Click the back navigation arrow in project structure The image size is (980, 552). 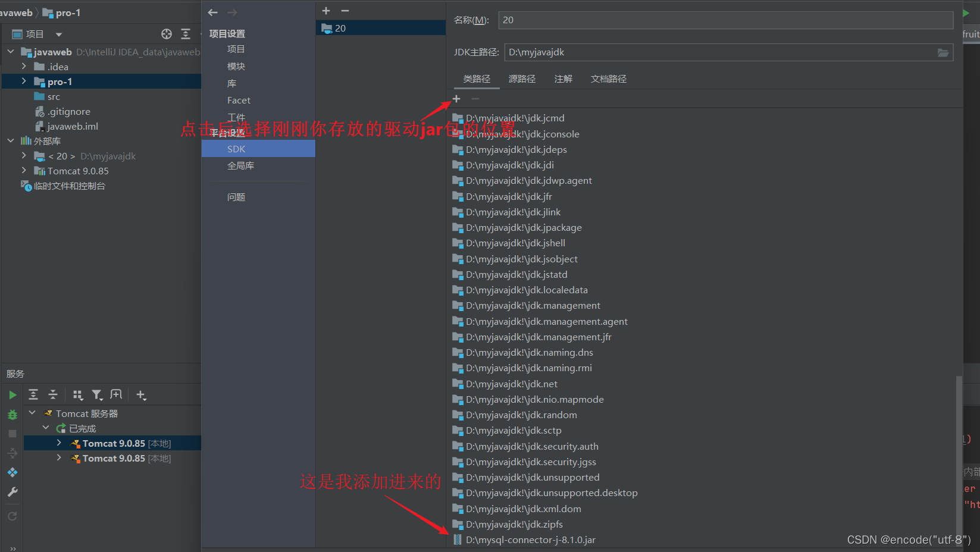[212, 11]
